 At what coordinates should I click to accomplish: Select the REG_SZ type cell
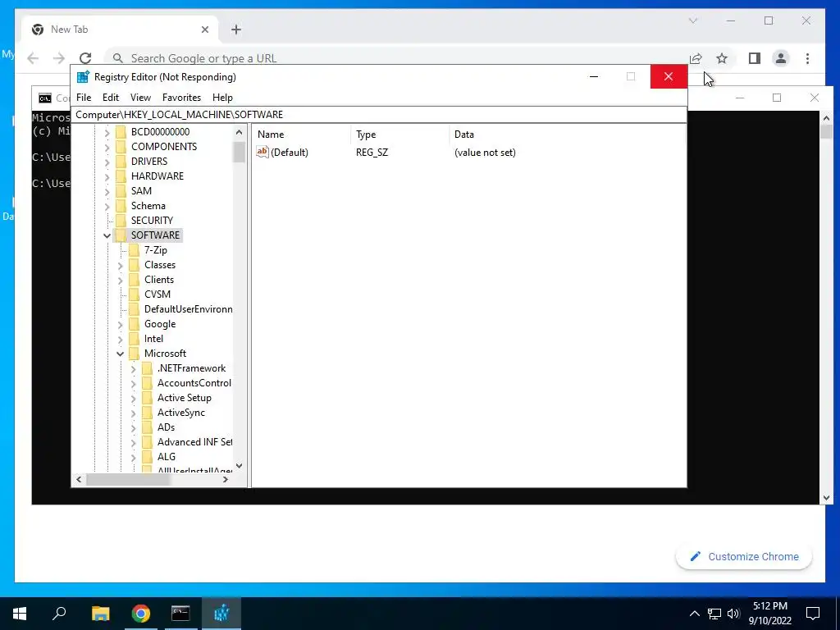(372, 153)
